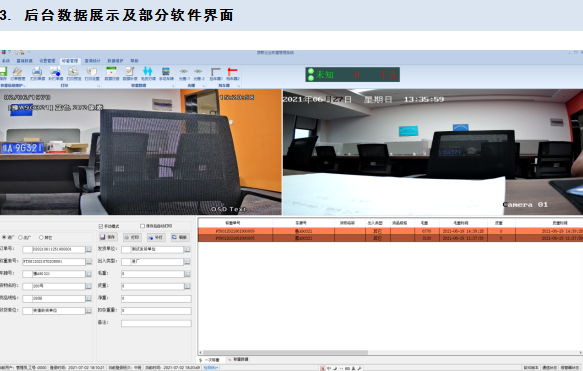The height and width of the screenshot is (371, 583).
Task: Toggle the 手动模式 manual mode checkbox
Action: click(x=100, y=226)
